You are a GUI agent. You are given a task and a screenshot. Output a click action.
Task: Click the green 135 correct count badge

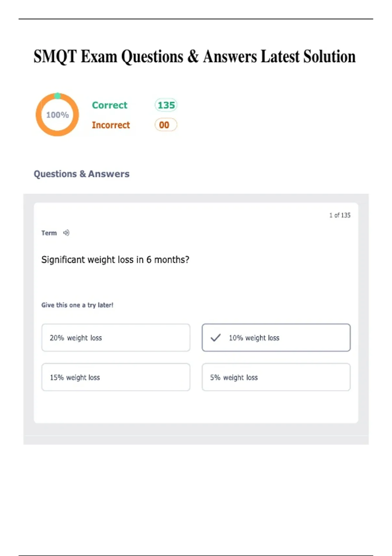point(166,105)
